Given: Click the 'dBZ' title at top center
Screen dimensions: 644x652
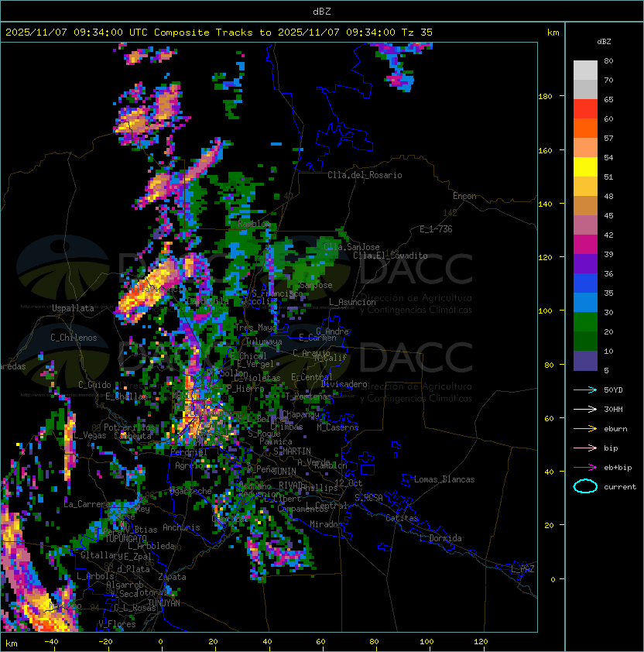Looking at the screenshot, I should pos(322,12).
